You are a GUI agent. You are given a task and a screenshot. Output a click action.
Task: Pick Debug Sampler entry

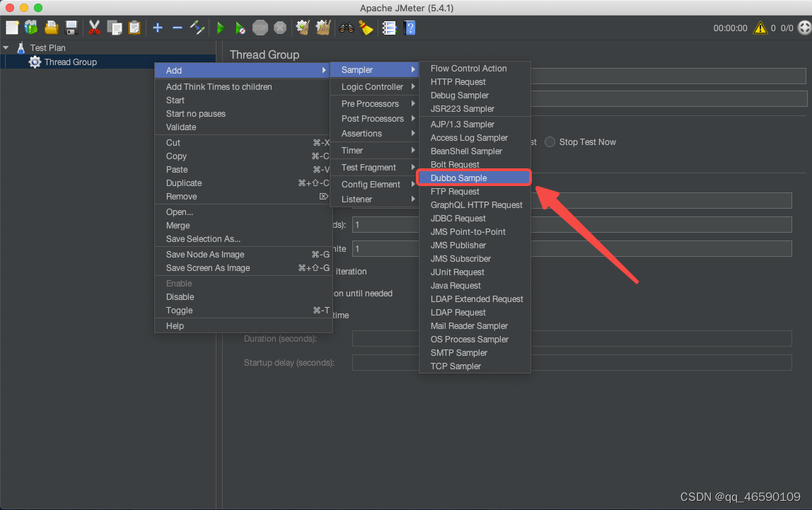(475, 95)
